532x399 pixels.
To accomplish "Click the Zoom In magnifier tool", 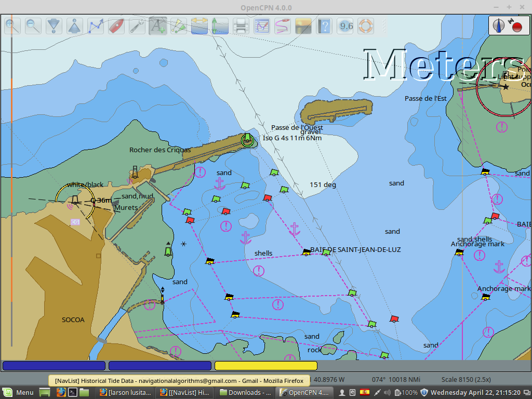I will point(12,25).
